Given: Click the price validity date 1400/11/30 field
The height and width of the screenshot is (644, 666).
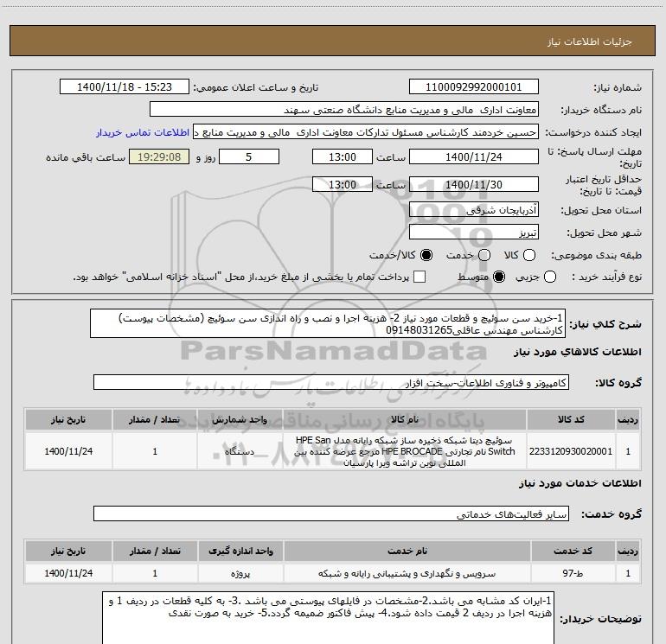Looking at the screenshot, I should pos(474,184).
